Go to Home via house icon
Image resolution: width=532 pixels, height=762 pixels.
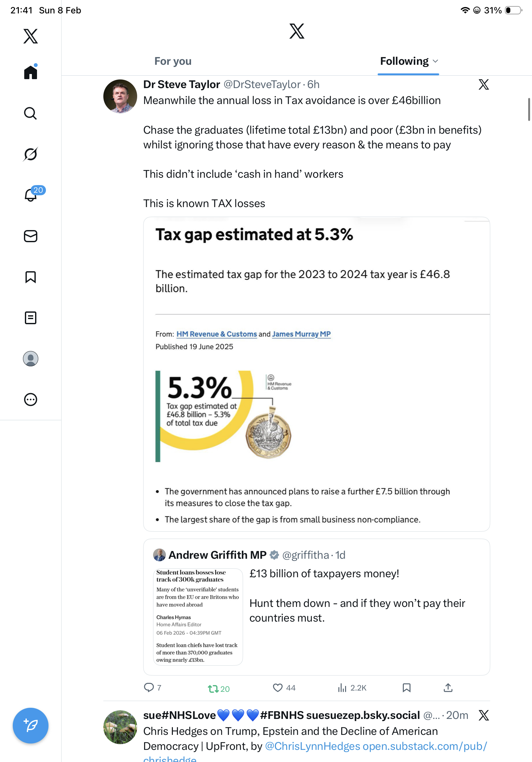tap(31, 72)
